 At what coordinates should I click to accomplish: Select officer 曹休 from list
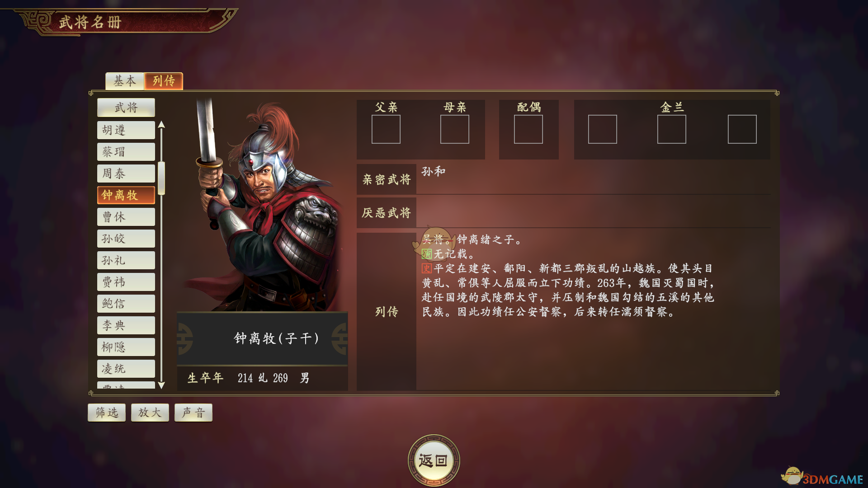(126, 217)
